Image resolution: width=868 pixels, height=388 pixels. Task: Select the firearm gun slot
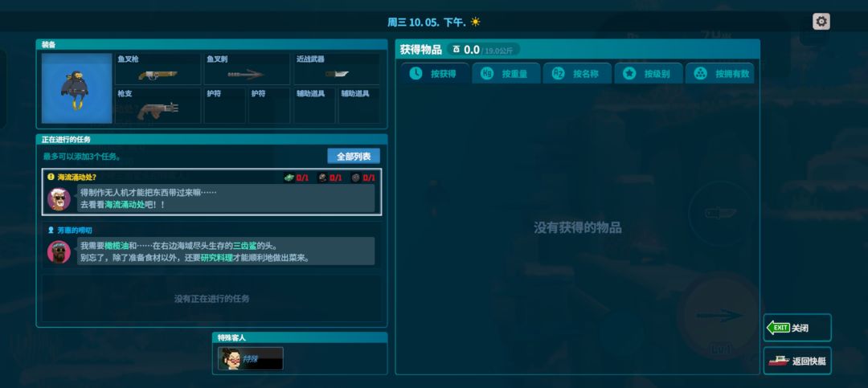158,106
